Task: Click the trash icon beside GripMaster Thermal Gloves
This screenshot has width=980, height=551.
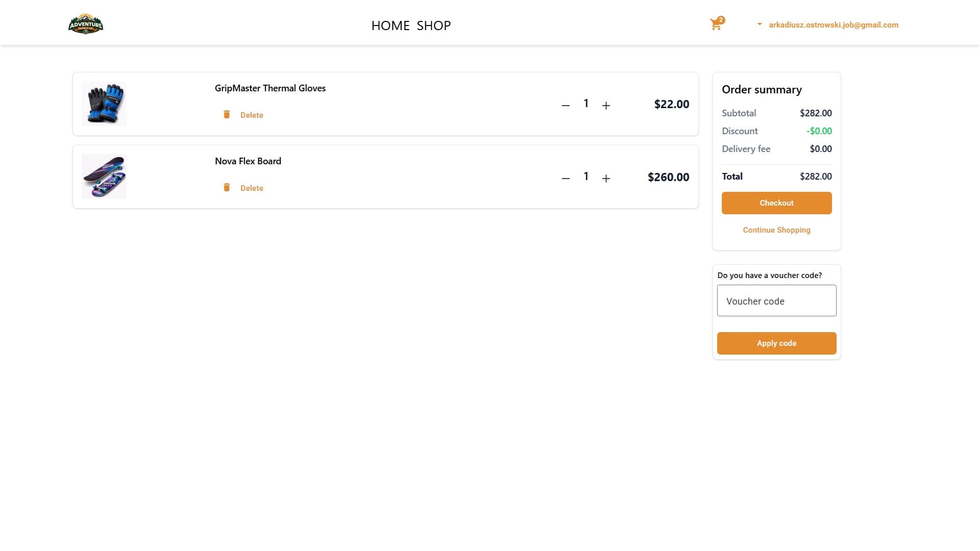Action: point(227,115)
